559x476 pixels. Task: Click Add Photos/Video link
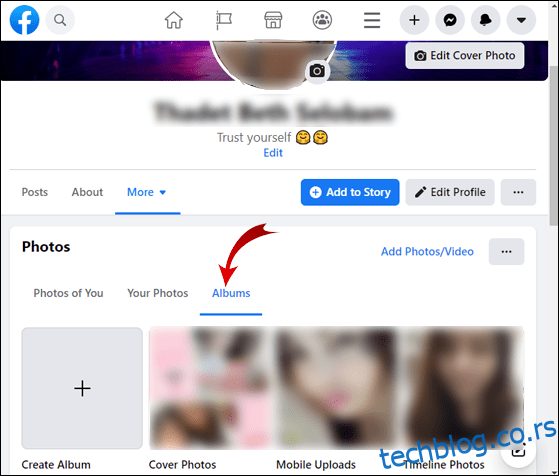(427, 252)
